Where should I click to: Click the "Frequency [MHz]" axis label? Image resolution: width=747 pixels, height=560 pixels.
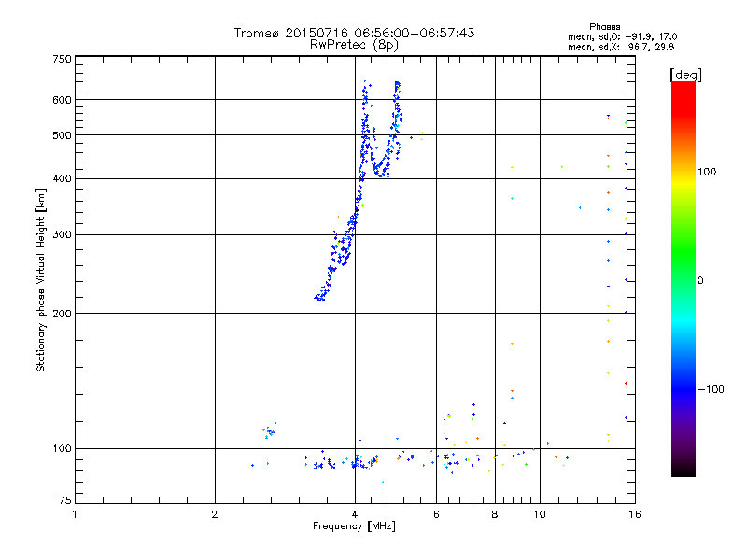(354, 526)
